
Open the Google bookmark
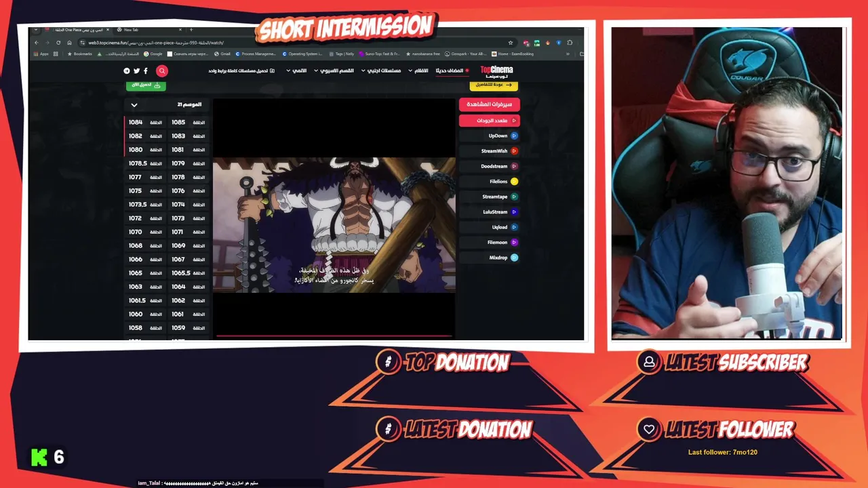tap(153, 54)
